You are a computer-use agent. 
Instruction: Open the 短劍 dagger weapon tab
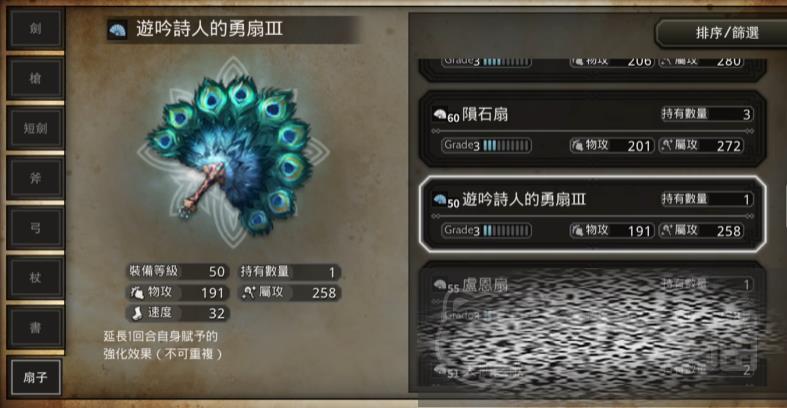click(35, 128)
